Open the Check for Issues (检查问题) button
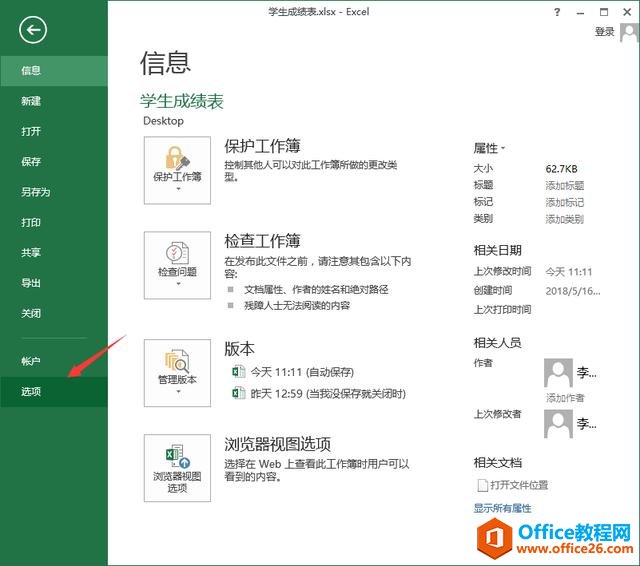Image resolution: width=640 pixels, height=566 pixels. (x=177, y=265)
